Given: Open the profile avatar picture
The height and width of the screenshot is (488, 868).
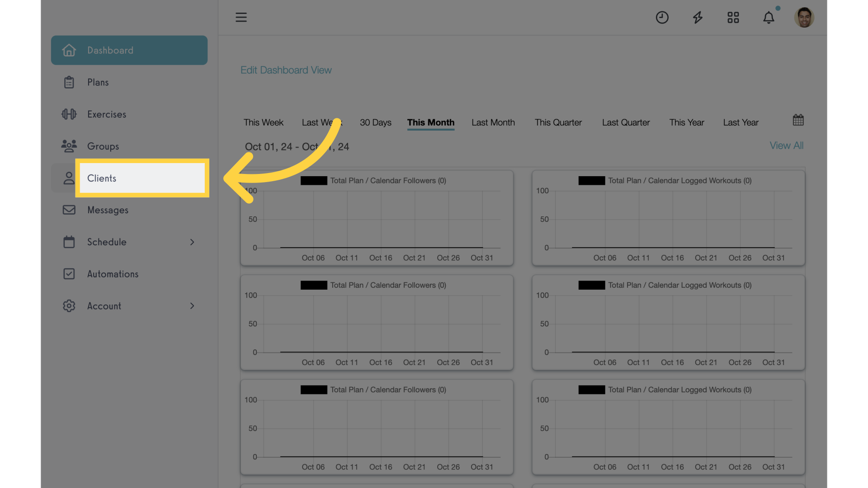Looking at the screenshot, I should 804,17.
